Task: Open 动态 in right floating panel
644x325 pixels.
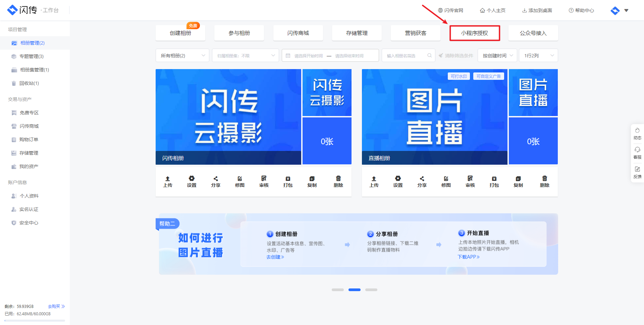Action: pyautogui.click(x=637, y=133)
